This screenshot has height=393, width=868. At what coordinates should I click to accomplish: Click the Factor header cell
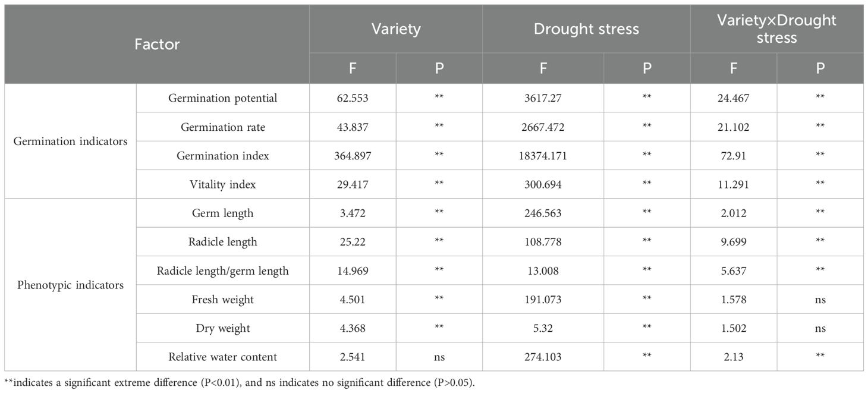click(156, 44)
